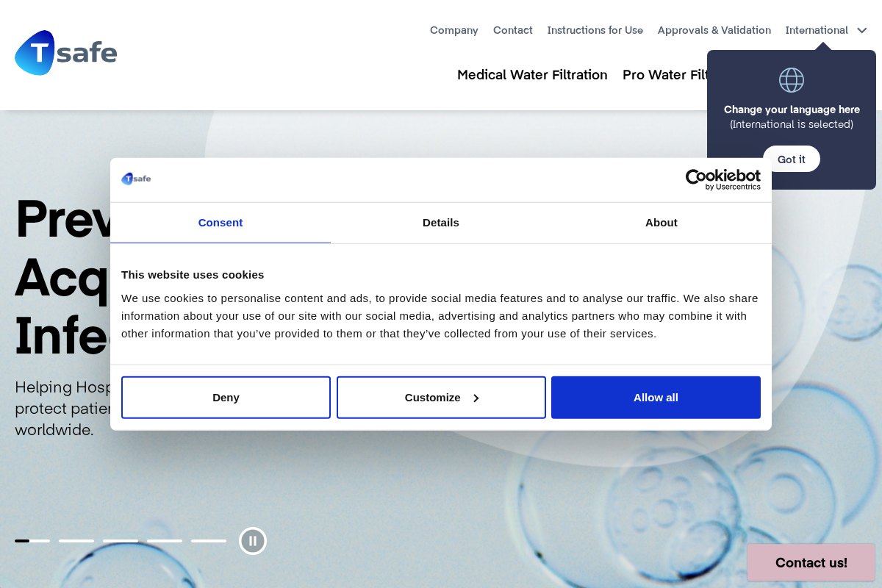Viewport: 882px width, 588px height.
Task: Deny all cookies
Action: (x=226, y=397)
